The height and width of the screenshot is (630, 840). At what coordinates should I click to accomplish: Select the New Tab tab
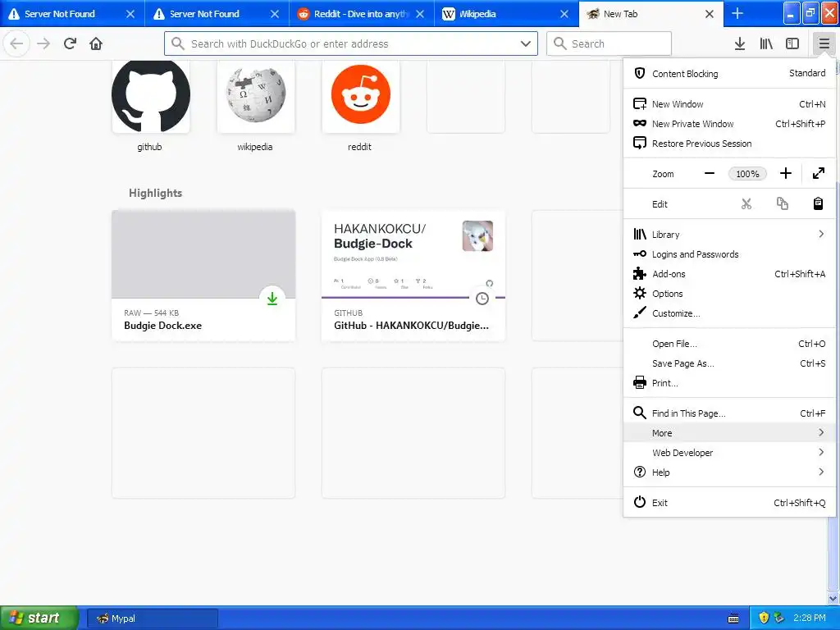coord(651,14)
